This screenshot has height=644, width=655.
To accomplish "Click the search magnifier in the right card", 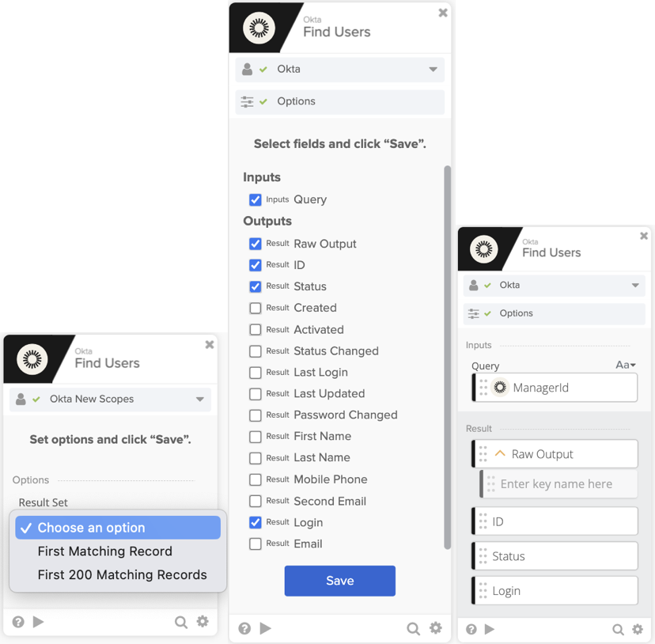I will pos(618,630).
